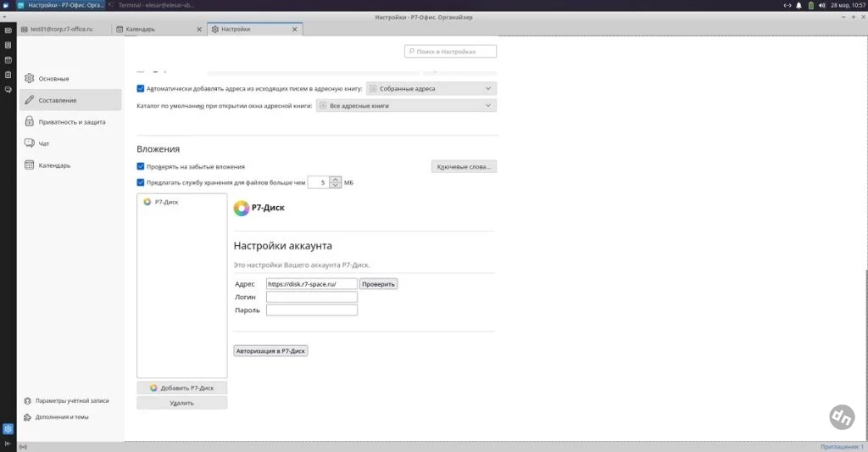Click the Параметры учётной записи icon
The image size is (868, 452).
(28, 400)
